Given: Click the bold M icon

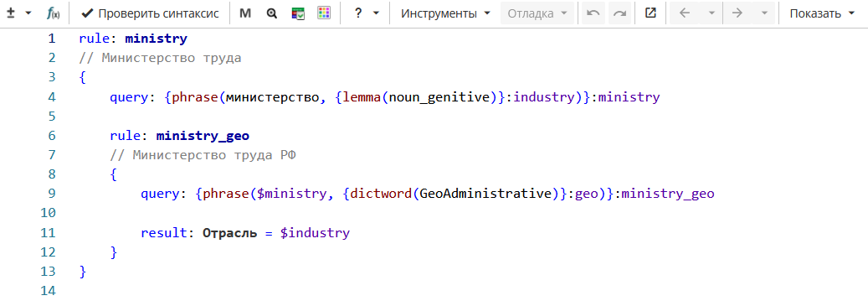Looking at the screenshot, I should pyautogui.click(x=244, y=13).
